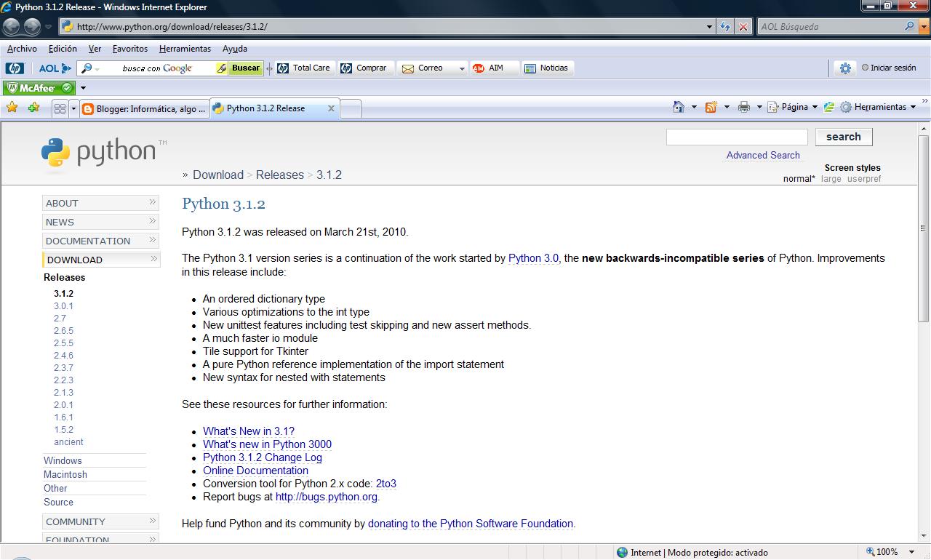Click the browser Back arrow button

[x=11, y=27]
